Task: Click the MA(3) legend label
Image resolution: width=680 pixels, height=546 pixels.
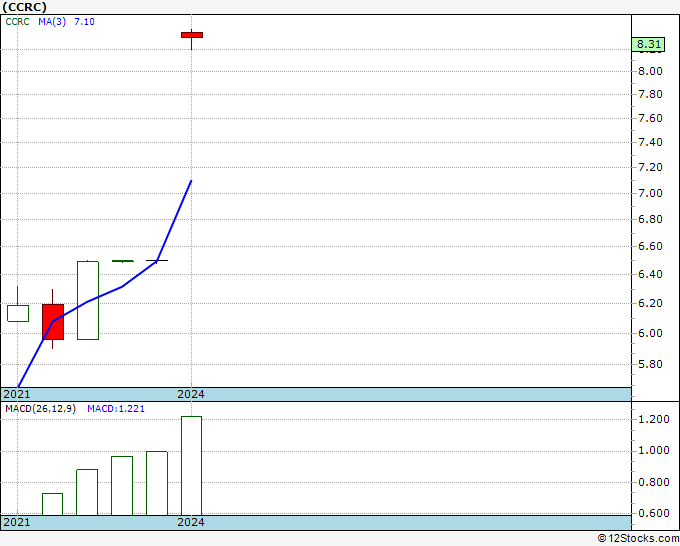Action: point(52,22)
